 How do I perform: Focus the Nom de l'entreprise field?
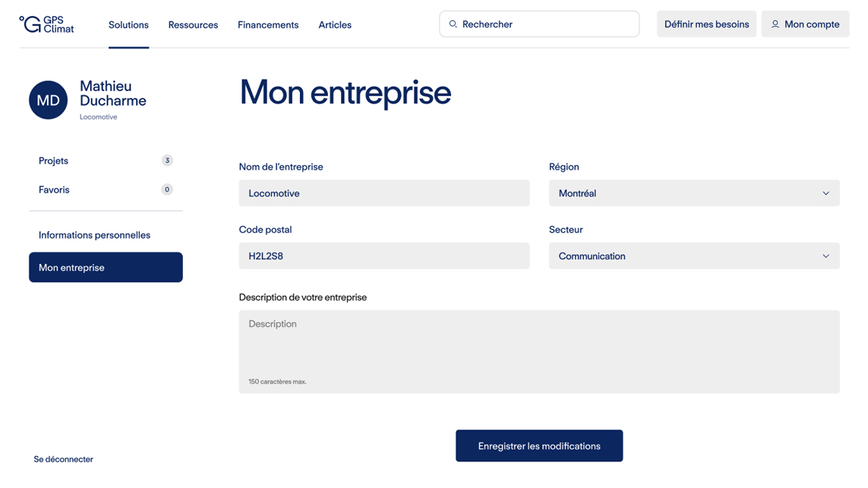click(384, 193)
